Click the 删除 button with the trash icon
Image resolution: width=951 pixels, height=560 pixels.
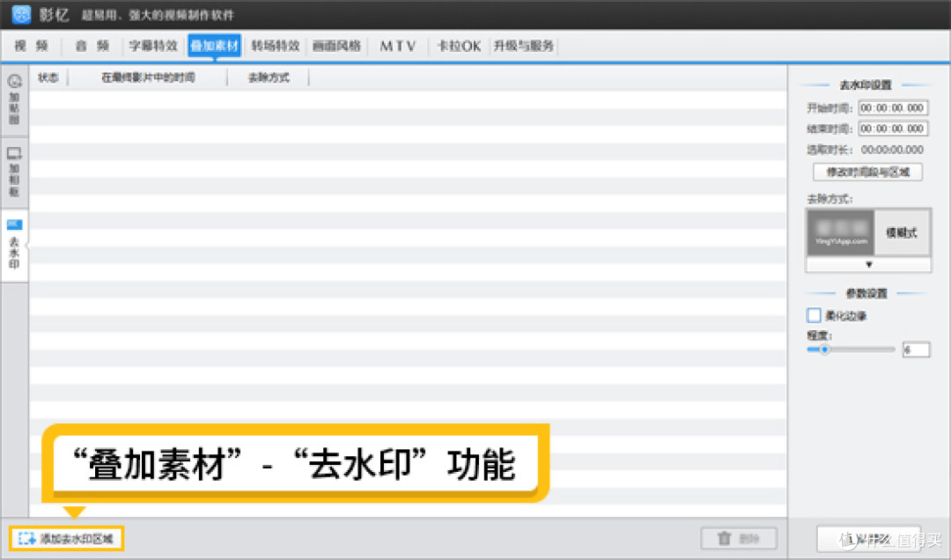(739, 539)
